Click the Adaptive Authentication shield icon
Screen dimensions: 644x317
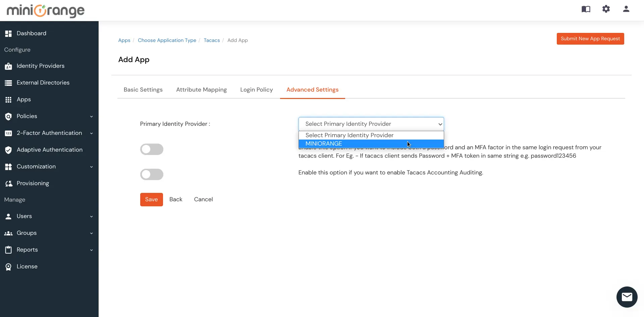(x=8, y=150)
